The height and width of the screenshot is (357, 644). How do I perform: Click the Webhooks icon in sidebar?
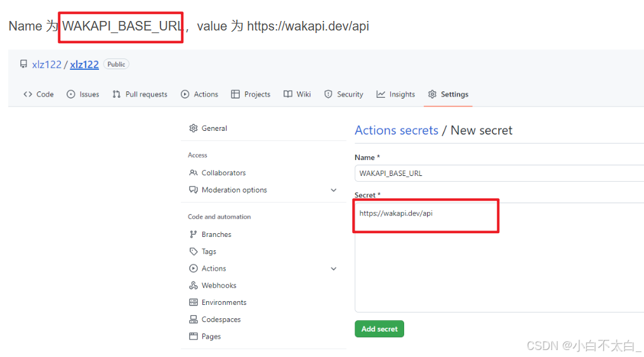point(193,285)
